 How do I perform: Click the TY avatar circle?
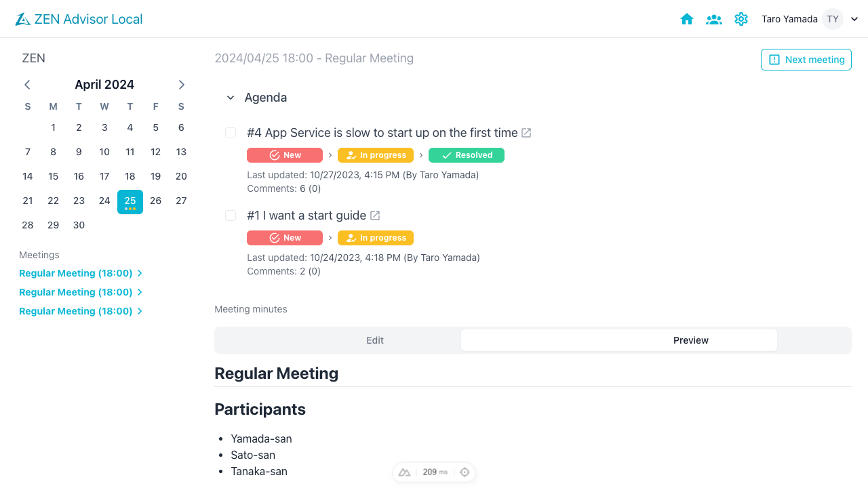tap(832, 19)
